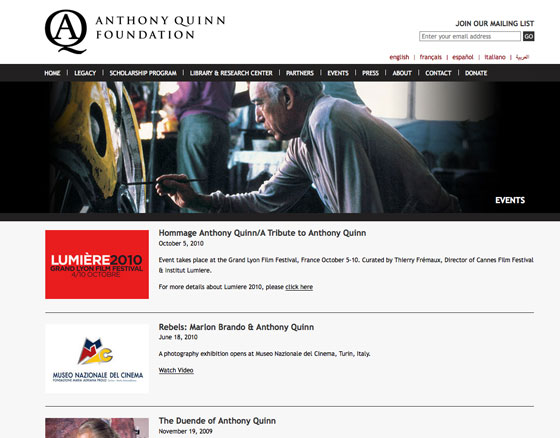
Task: Switch language to english
Action: click(399, 57)
